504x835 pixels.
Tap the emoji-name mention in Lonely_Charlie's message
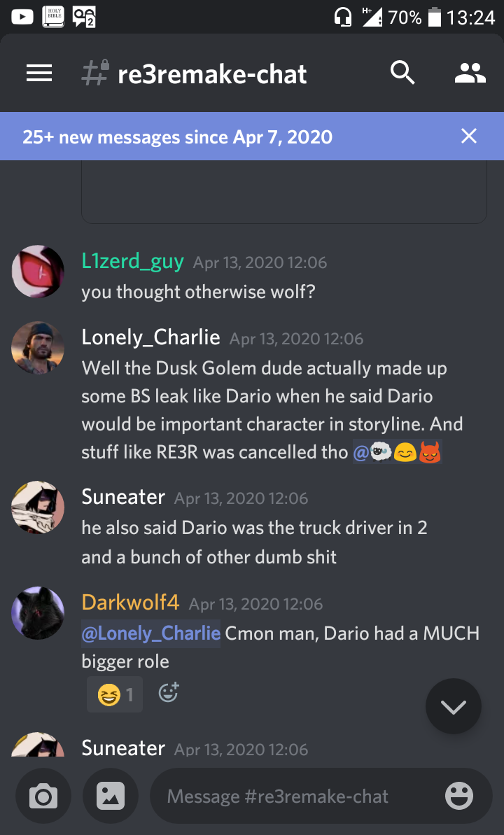pos(398,452)
